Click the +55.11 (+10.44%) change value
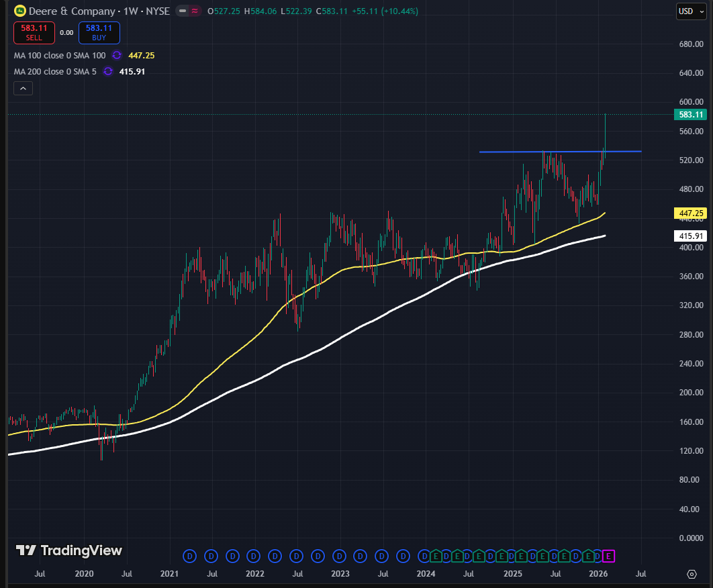The width and height of the screenshot is (713, 588). (385, 11)
